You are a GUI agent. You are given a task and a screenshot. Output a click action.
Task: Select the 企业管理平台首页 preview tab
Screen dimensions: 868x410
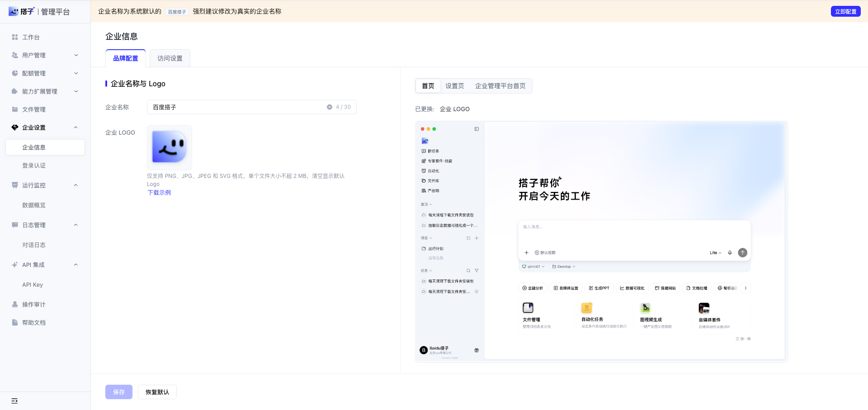coord(500,86)
